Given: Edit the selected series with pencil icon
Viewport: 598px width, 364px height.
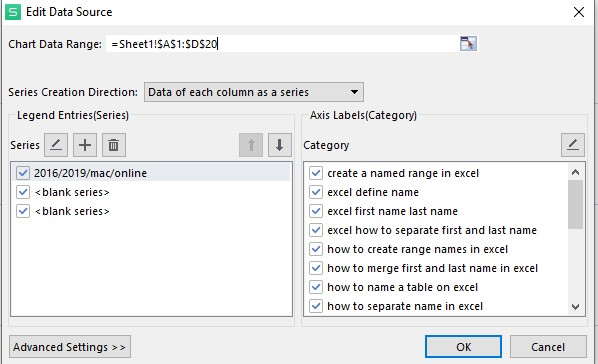Looking at the screenshot, I should (x=56, y=145).
